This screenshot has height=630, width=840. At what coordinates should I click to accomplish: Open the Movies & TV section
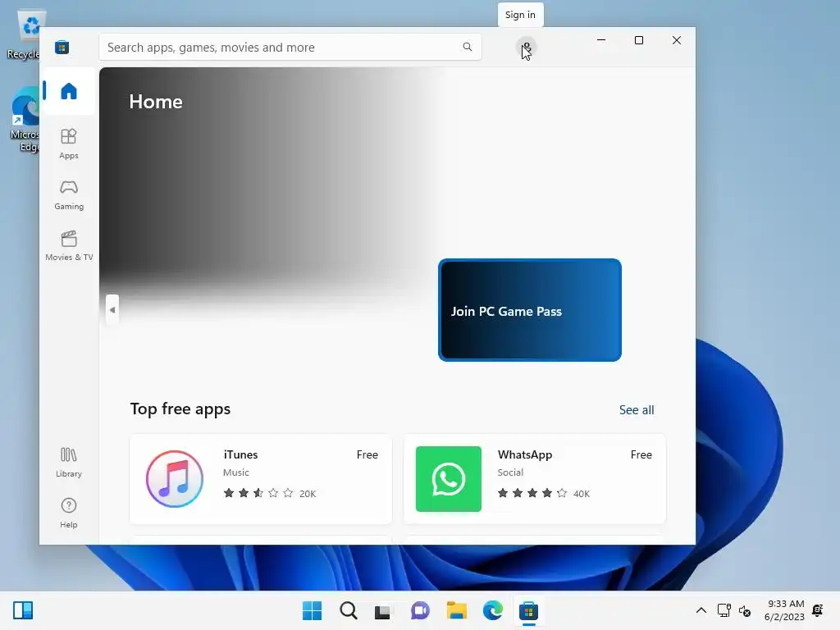click(x=69, y=245)
